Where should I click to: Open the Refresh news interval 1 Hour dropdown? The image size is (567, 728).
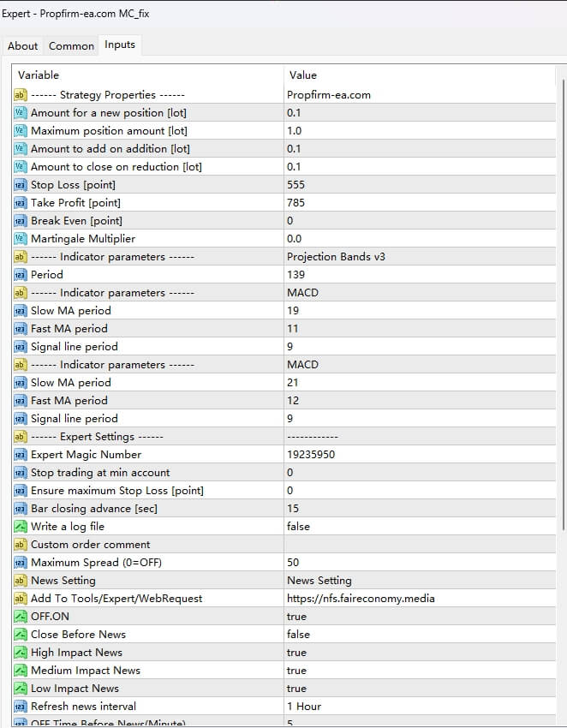[x=304, y=707]
